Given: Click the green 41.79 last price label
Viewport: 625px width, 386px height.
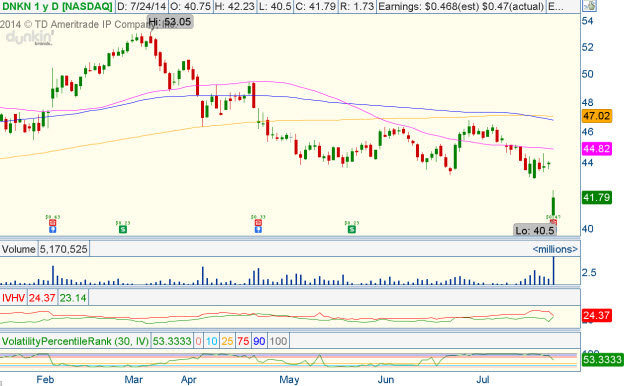Looking at the screenshot, I should (596, 197).
